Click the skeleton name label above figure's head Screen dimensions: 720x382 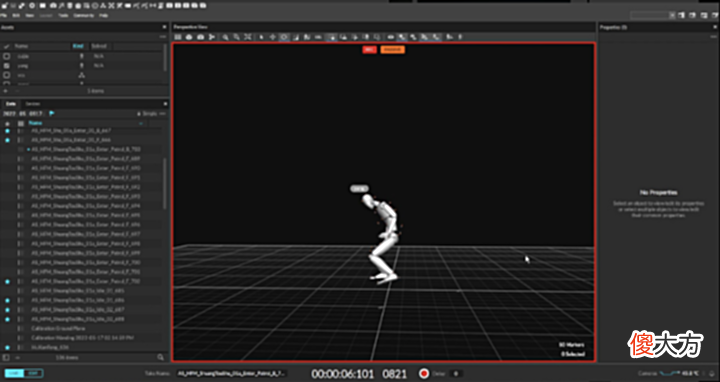point(359,189)
